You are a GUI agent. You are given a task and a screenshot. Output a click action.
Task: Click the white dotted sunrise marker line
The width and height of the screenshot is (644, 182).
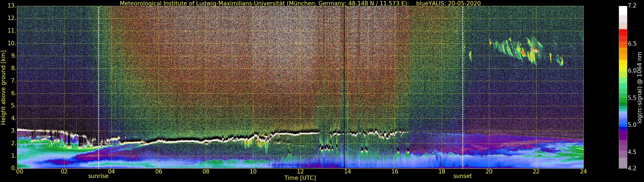[x=99, y=87]
